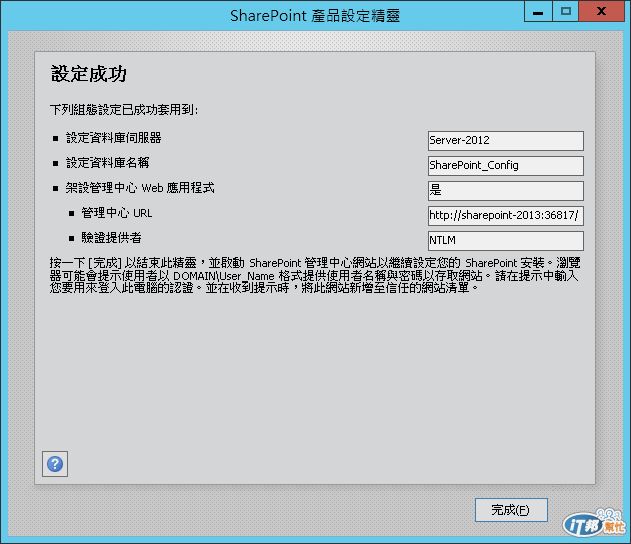Click the NTLM authentication provider field
631x544 pixels.
(x=506, y=240)
